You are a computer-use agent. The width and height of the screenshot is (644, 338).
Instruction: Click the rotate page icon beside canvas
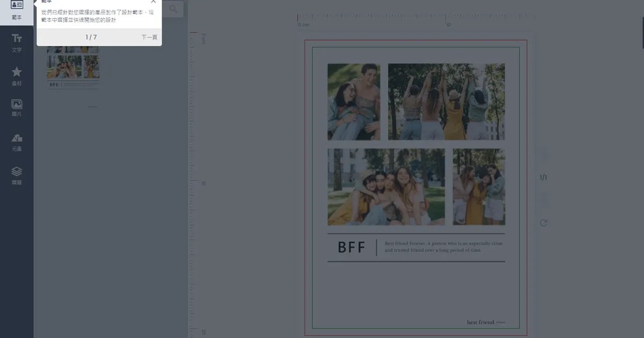click(544, 223)
